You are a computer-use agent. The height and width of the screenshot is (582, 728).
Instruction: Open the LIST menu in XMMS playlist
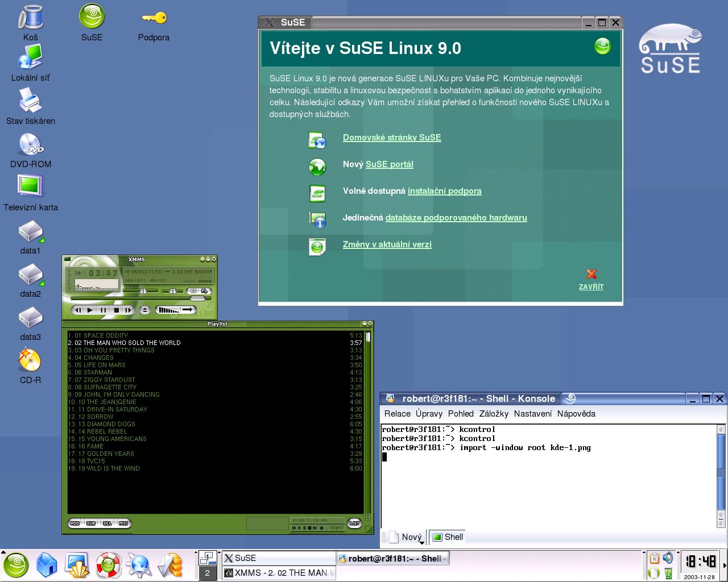click(355, 523)
